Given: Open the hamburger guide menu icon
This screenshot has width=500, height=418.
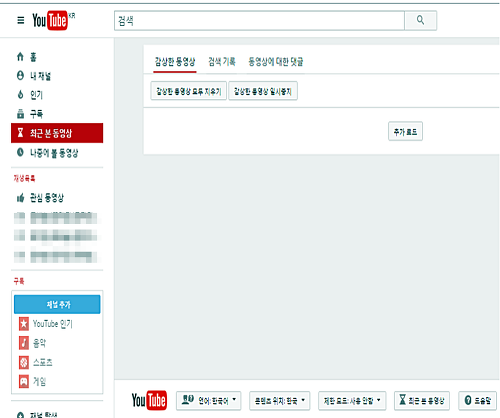Looking at the screenshot, I should click(21, 20).
